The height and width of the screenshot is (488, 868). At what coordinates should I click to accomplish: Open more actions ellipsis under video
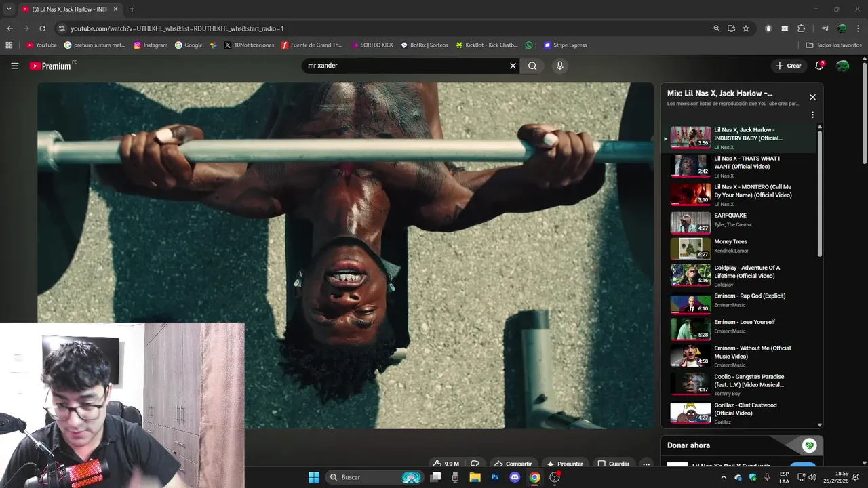point(646,464)
